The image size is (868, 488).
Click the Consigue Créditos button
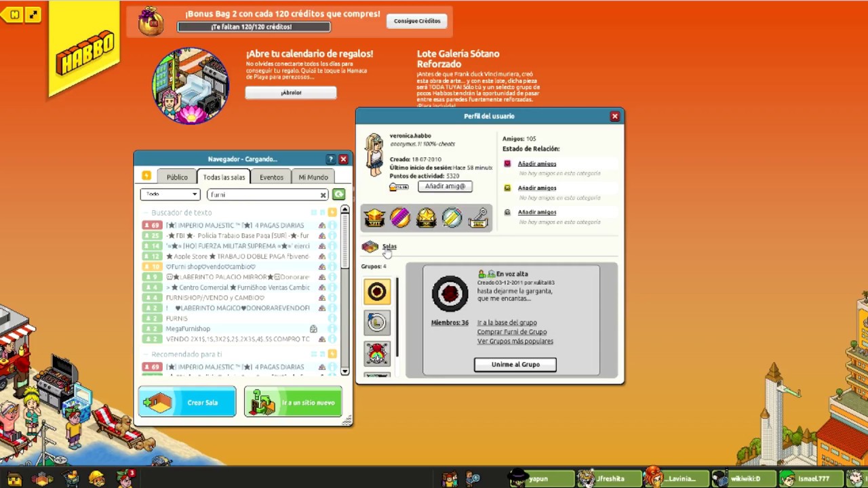tap(417, 21)
